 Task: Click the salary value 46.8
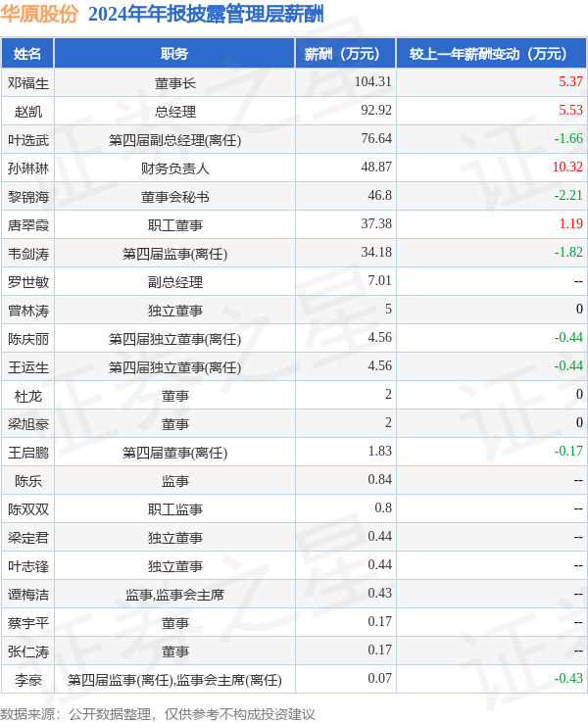point(379,196)
